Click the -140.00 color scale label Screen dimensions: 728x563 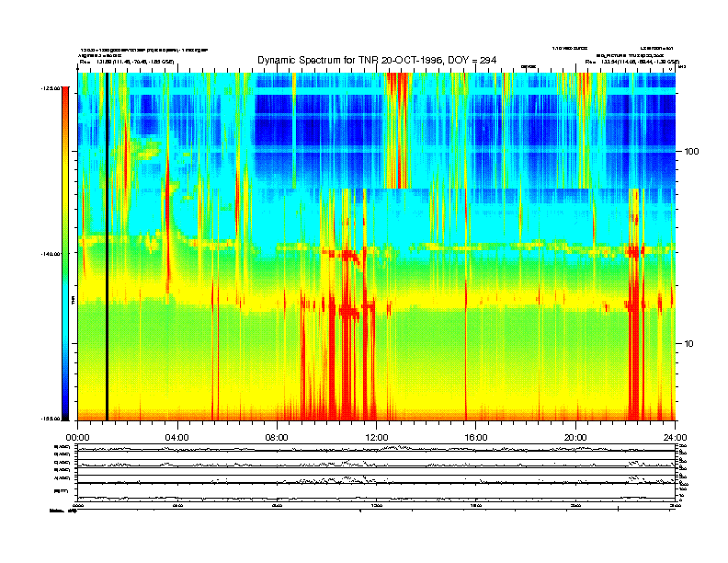pos(51,254)
